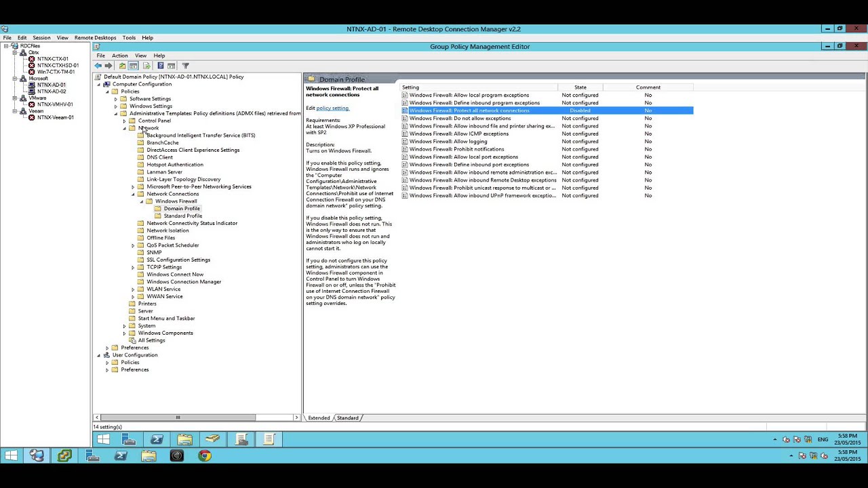This screenshot has width=868, height=488.
Task: Select the NTNX-CTX-01 server node
Action: point(53,59)
